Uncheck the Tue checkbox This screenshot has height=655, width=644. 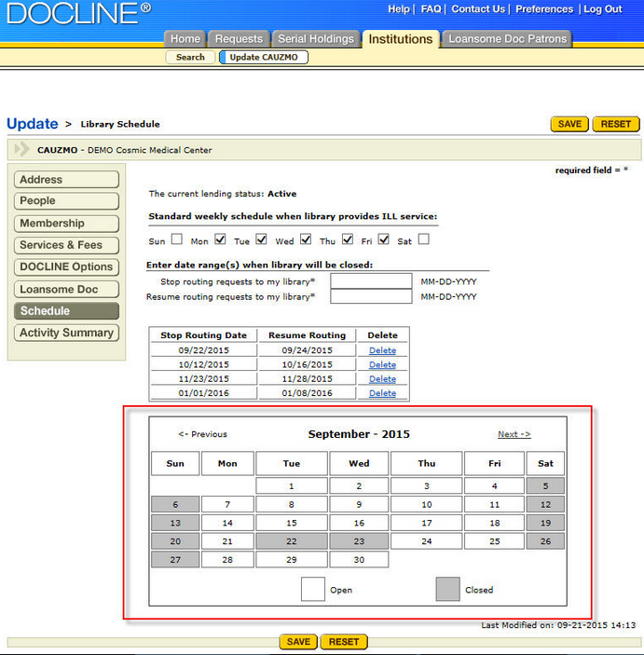(261, 239)
